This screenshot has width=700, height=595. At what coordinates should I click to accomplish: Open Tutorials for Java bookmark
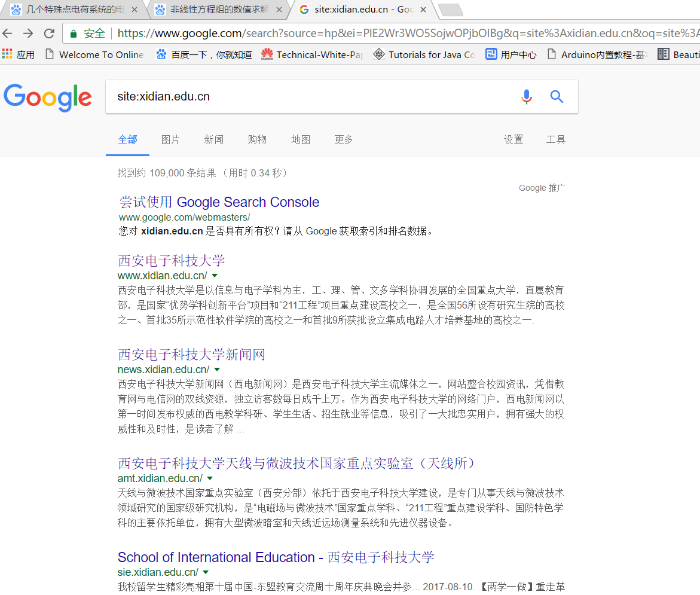(x=424, y=54)
